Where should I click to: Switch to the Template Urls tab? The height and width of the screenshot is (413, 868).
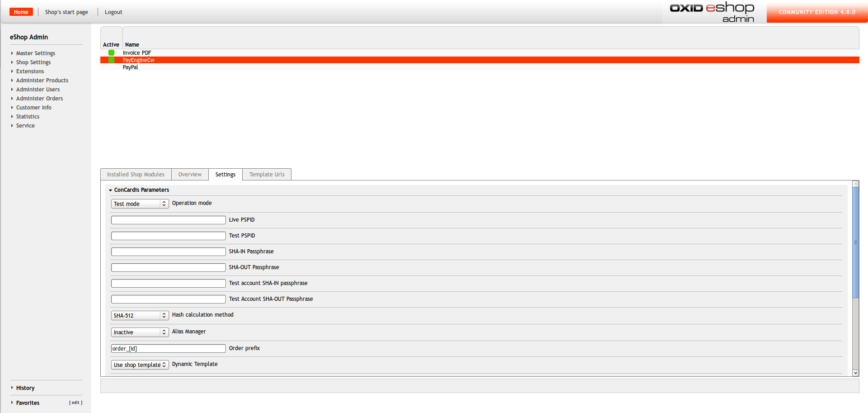pos(267,175)
